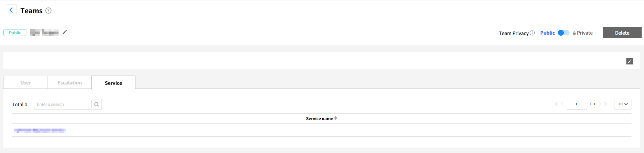Click the page number input box

(576, 104)
